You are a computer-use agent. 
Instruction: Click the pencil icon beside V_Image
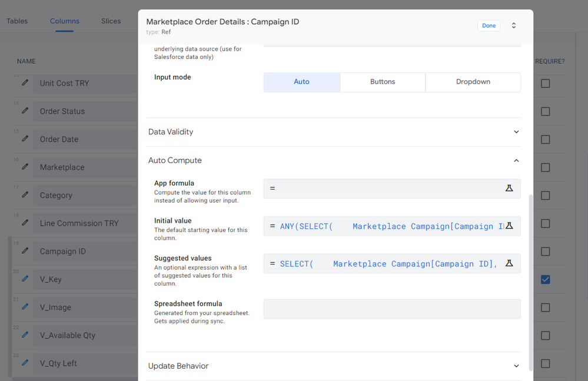pyautogui.click(x=25, y=307)
